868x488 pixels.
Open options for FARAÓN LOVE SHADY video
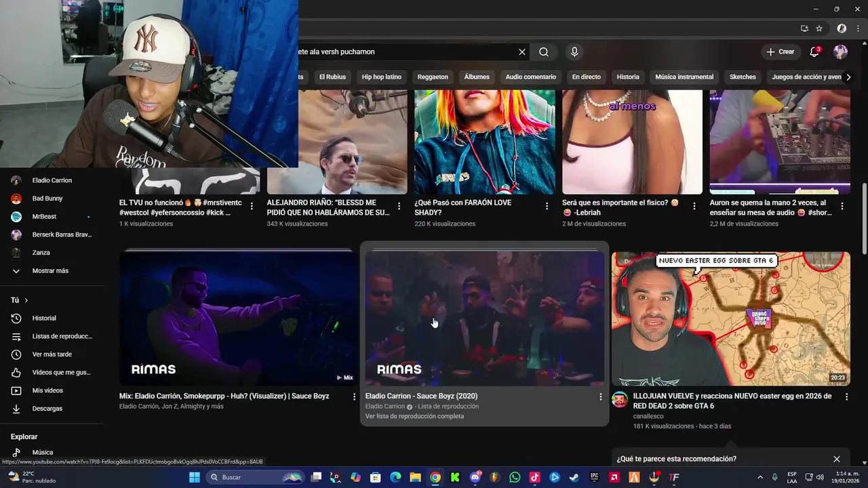547,206
